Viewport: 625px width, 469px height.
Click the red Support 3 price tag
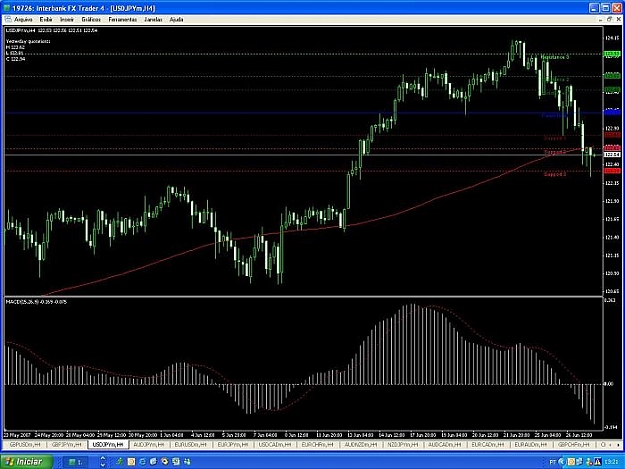612,171
